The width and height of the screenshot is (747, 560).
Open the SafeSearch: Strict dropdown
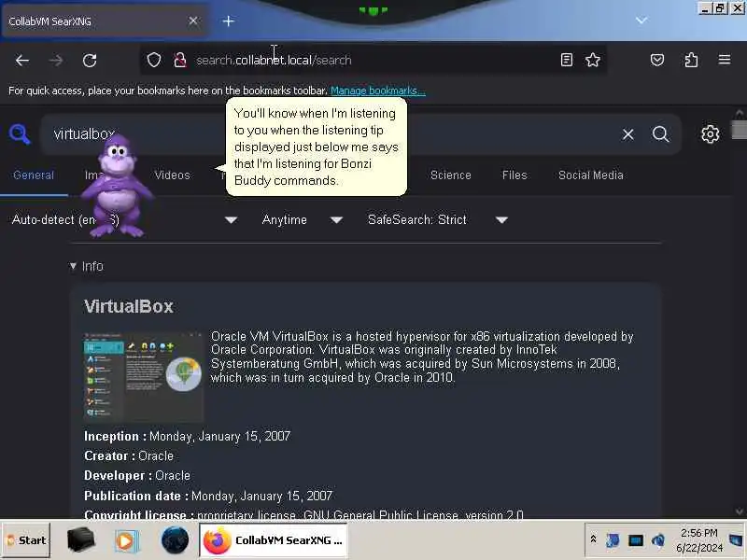coord(437,219)
